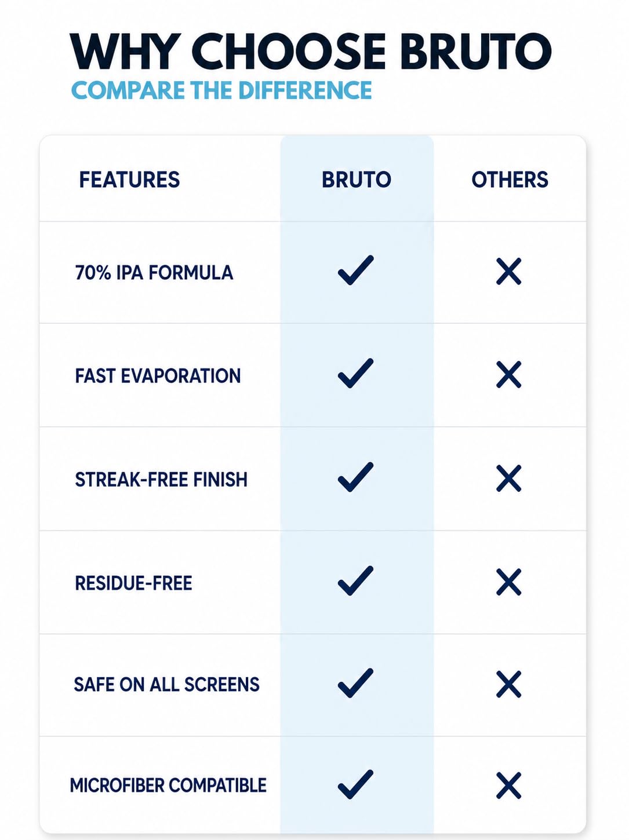Screen dimensions: 629x840
Task: Click the Microfiber Compatible label
Action: tap(168, 786)
